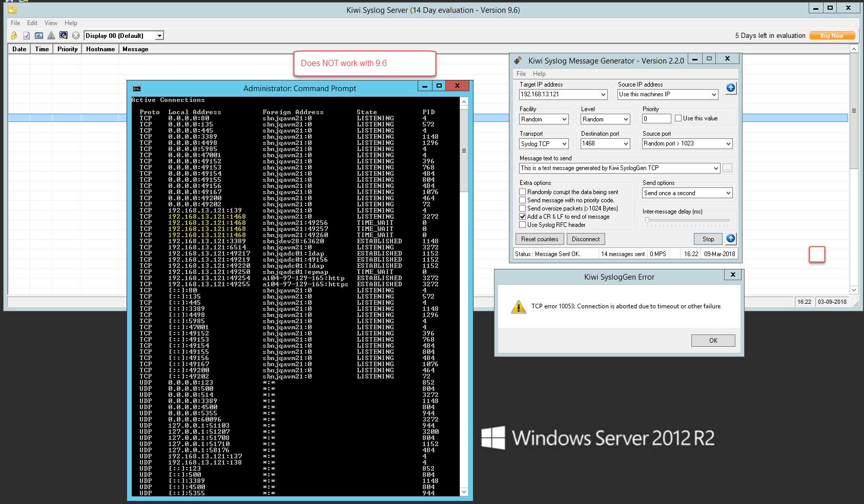Click the document checkmark toolbar icon
The height and width of the screenshot is (504, 864).
click(x=27, y=35)
